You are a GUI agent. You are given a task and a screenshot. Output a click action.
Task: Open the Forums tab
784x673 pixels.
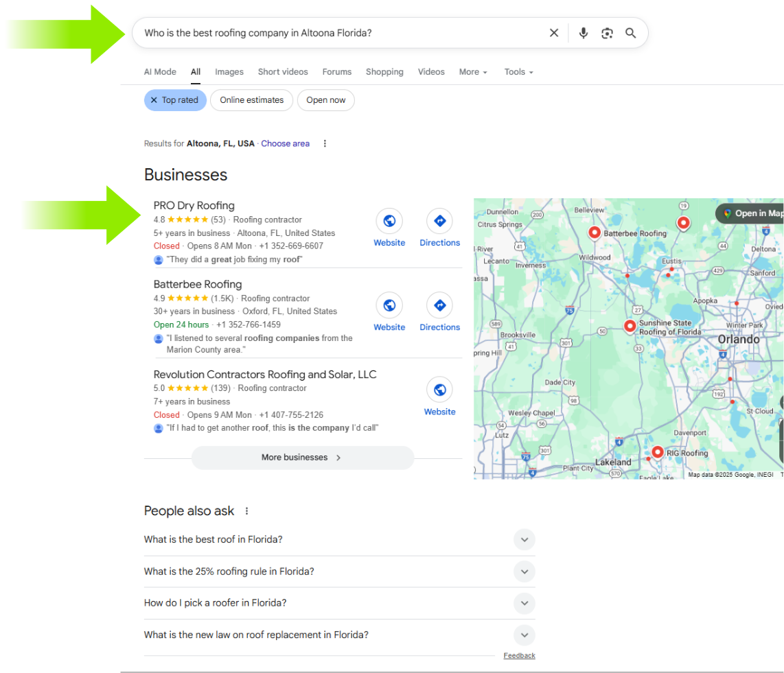point(337,72)
